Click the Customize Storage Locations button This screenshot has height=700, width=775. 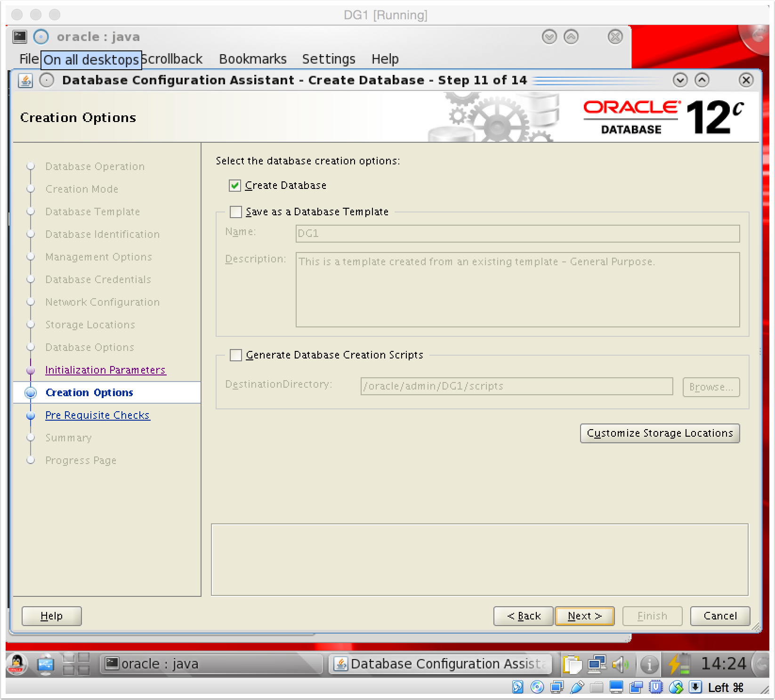(x=660, y=433)
